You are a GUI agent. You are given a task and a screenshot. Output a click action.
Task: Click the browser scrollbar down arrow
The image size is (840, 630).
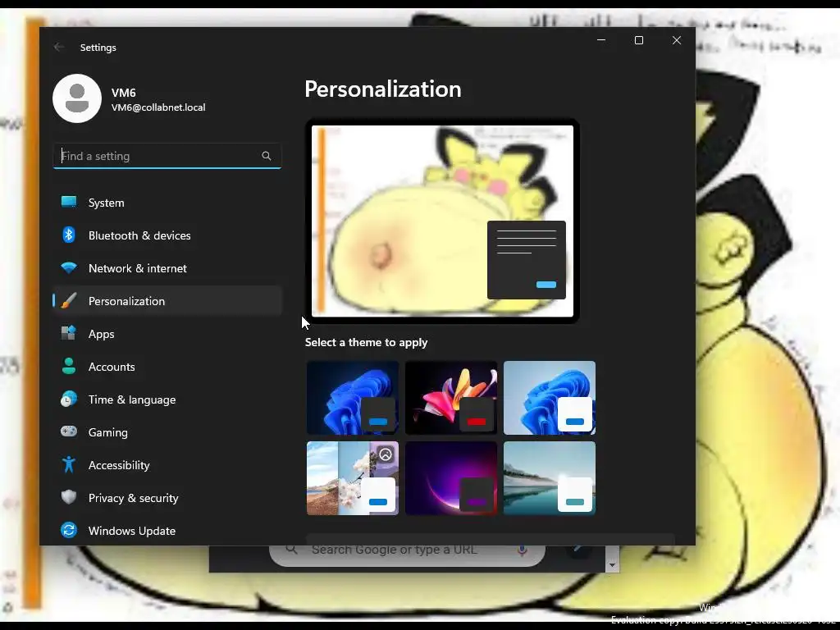click(x=612, y=565)
